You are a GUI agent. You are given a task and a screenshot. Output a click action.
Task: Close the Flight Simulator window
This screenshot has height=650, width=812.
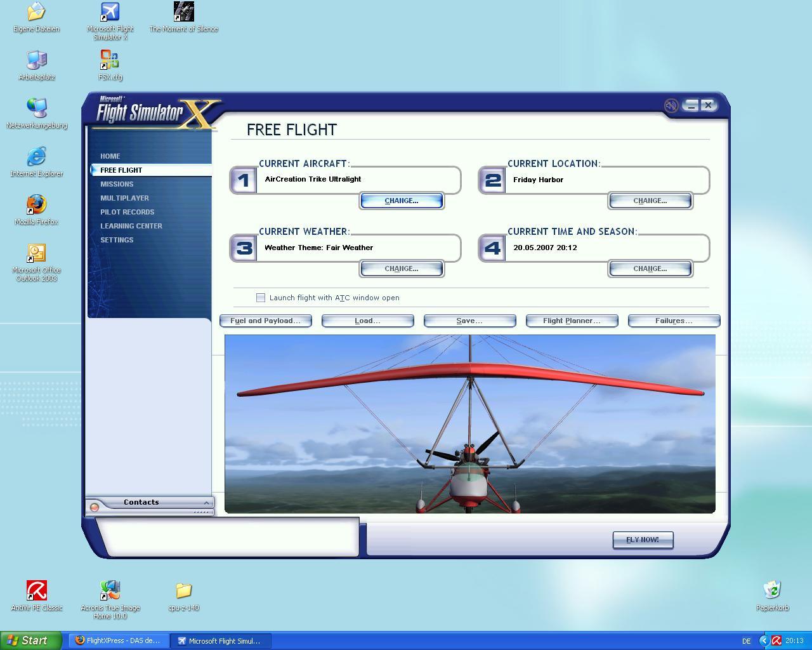click(x=708, y=105)
